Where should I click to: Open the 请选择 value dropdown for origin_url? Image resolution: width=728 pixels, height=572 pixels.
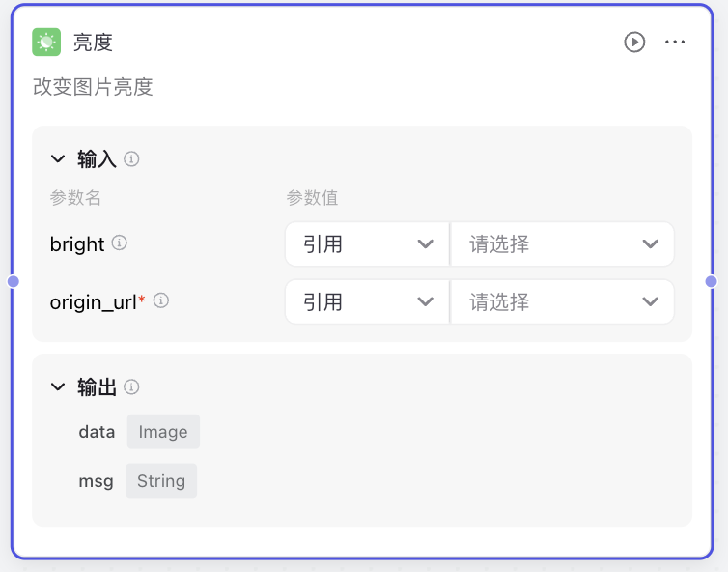[562, 302]
